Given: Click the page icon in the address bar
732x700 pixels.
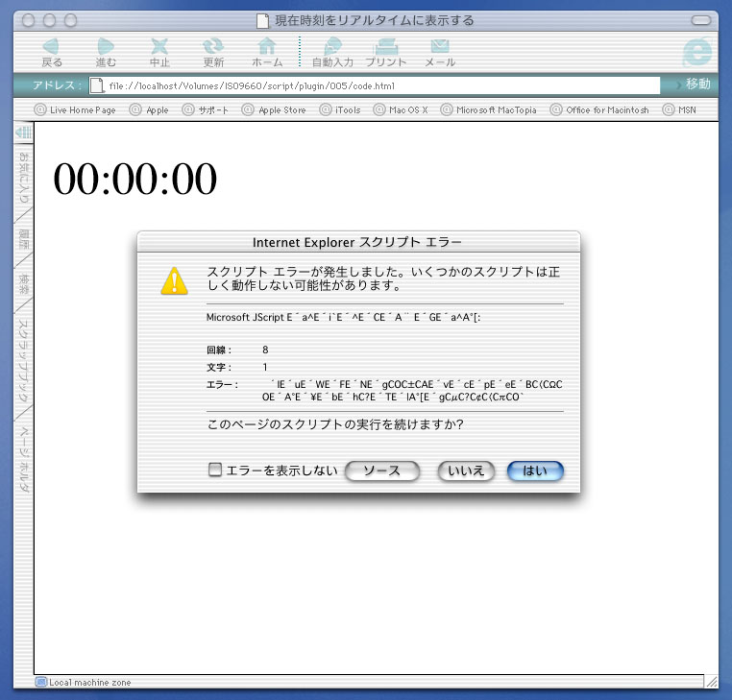Looking at the screenshot, I should [x=97, y=85].
